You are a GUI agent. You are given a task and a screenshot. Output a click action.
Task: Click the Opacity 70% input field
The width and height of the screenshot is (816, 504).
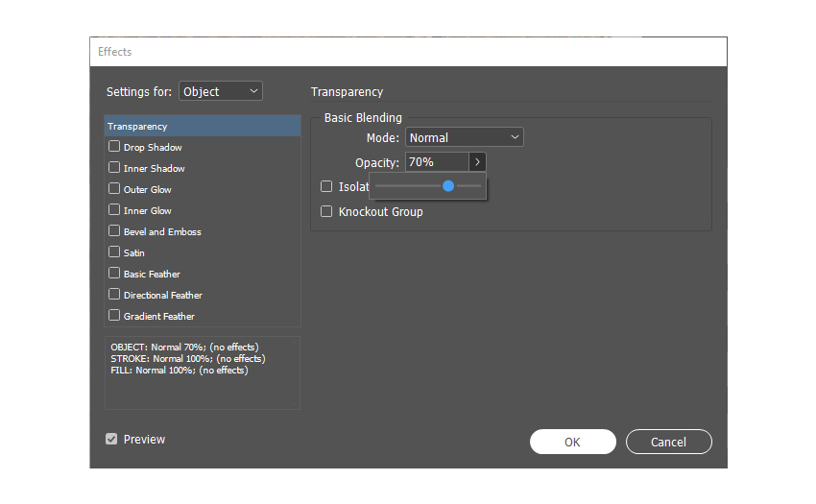click(437, 162)
